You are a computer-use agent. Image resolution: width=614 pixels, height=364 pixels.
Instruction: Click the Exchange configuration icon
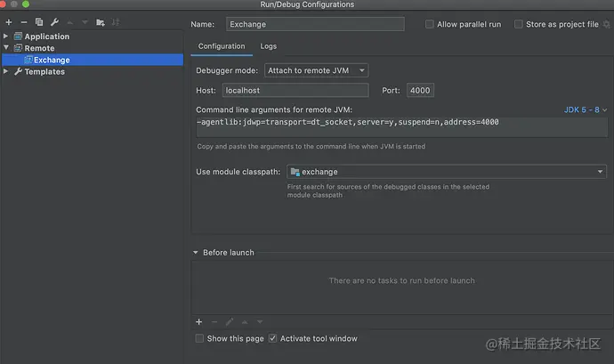pos(28,60)
